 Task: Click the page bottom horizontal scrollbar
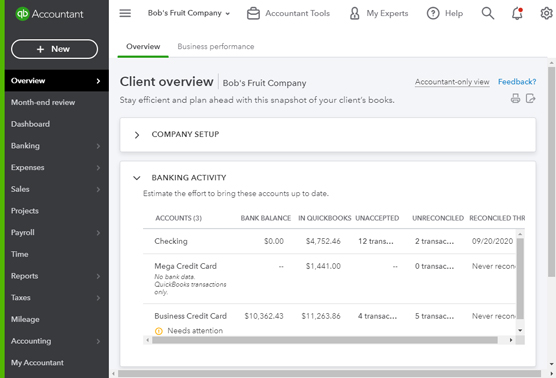[329, 374]
